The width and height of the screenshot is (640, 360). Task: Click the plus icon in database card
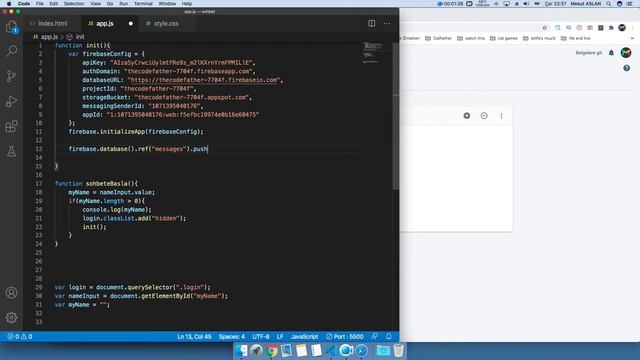pyautogui.click(x=467, y=116)
